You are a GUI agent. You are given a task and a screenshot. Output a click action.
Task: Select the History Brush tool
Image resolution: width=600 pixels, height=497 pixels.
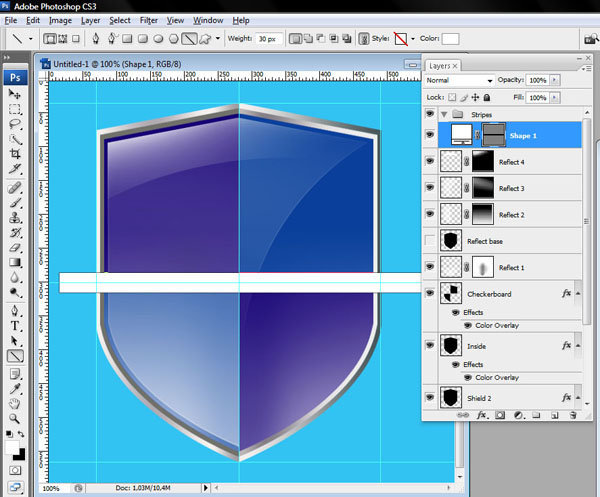click(15, 233)
